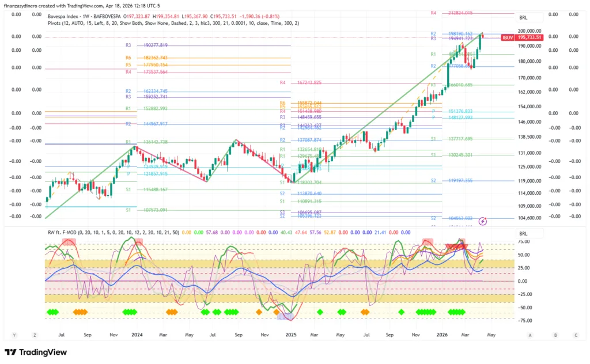The image size is (590, 364).
Task: Click the 2024 label on time axis
Action: tap(137, 334)
